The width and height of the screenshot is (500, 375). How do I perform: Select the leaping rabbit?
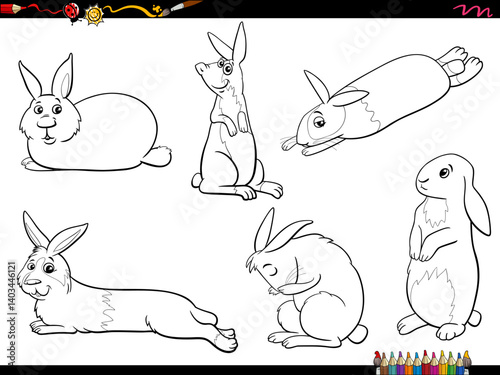click(x=382, y=102)
